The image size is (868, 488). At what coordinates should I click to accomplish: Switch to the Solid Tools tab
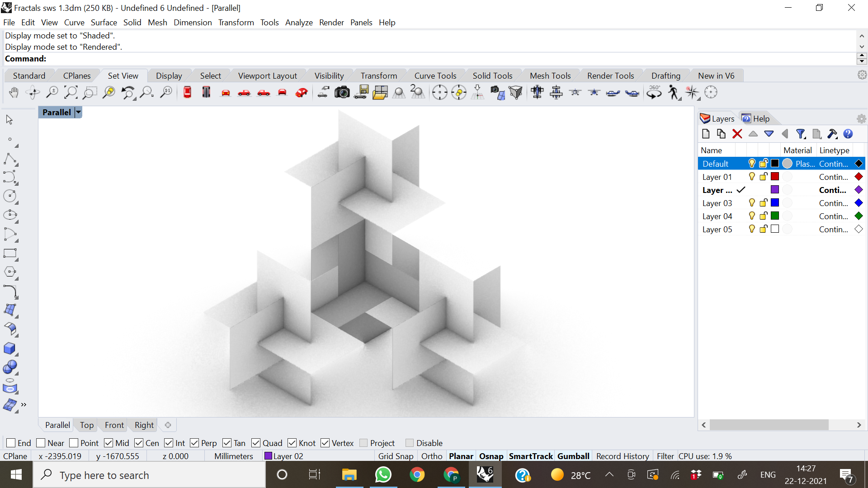(492, 75)
